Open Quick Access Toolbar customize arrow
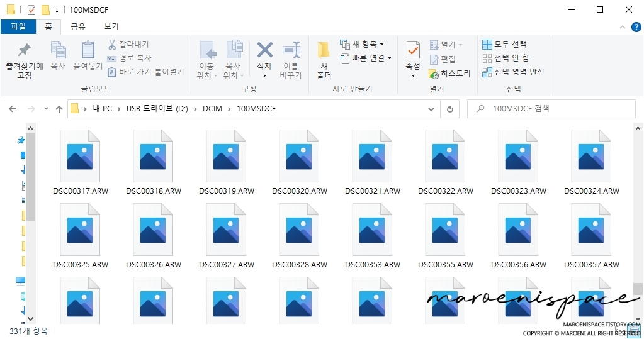Viewport: 644px width, 339px height. 57,10
